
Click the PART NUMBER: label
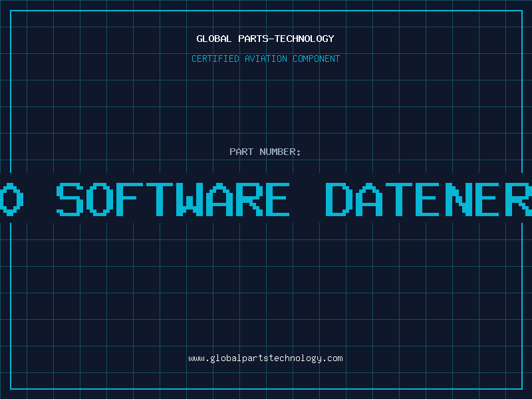tap(265, 152)
